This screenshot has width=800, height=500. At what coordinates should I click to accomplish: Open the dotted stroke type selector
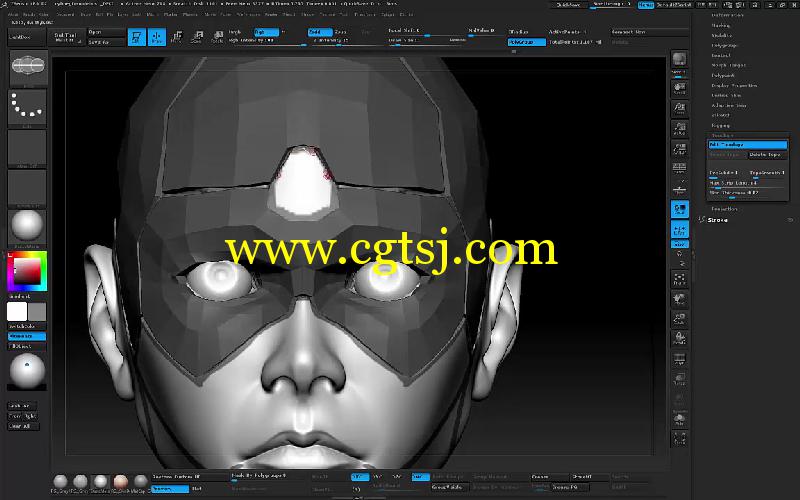(x=28, y=107)
